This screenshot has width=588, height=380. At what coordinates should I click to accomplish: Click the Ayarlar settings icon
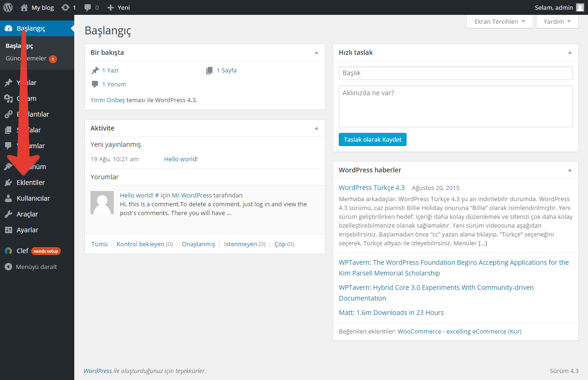point(8,230)
